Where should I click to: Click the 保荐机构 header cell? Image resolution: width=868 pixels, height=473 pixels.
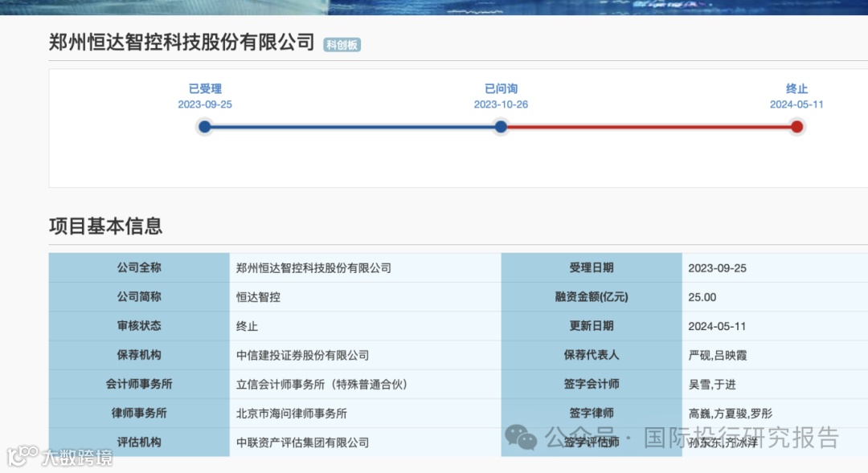[139, 355]
